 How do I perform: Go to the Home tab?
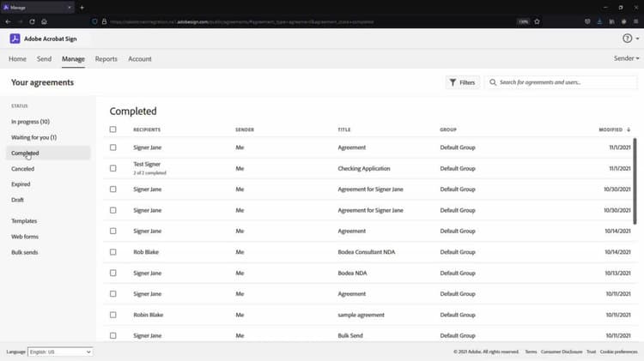(x=17, y=58)
